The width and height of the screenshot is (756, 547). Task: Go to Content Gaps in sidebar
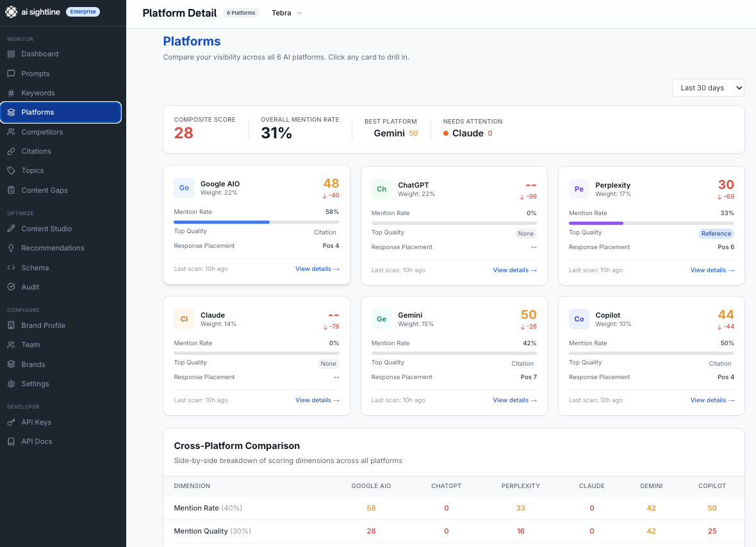point(44,190)
